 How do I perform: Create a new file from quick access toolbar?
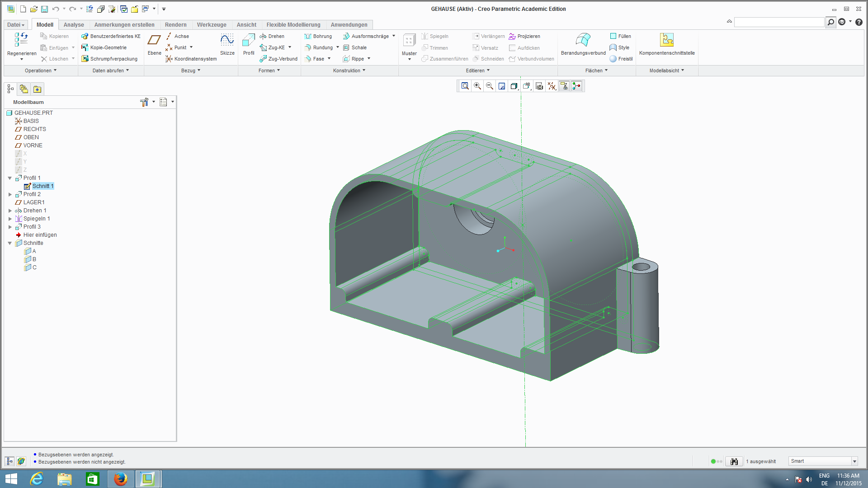pyautogui.click(x=23, y=9)
